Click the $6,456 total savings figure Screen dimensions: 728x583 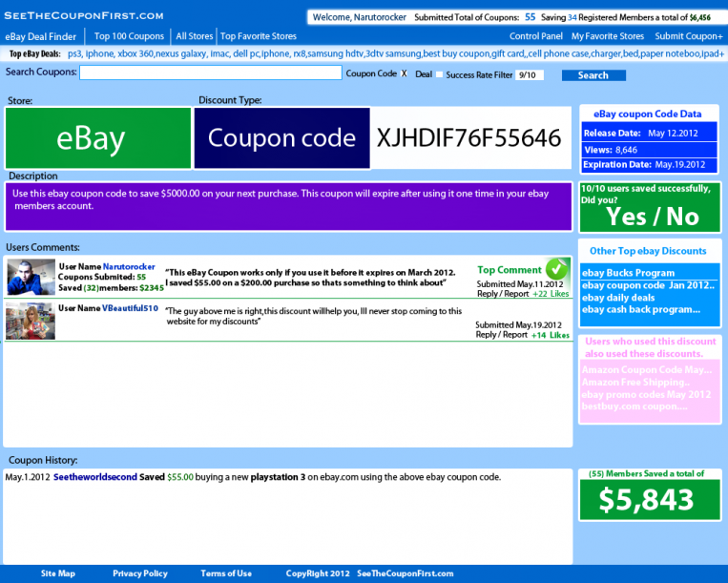(700, 17)
